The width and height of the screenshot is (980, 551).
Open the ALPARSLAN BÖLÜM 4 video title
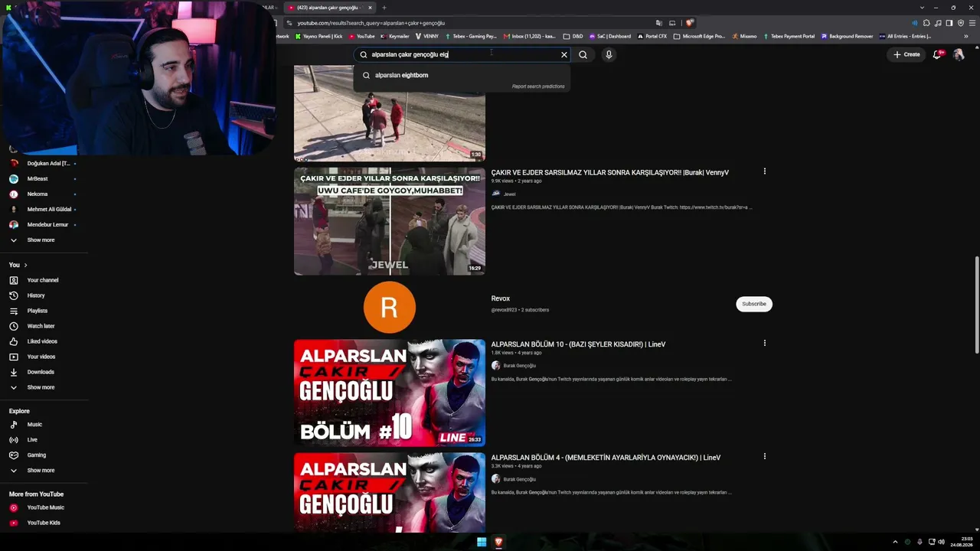click(606, 458)
